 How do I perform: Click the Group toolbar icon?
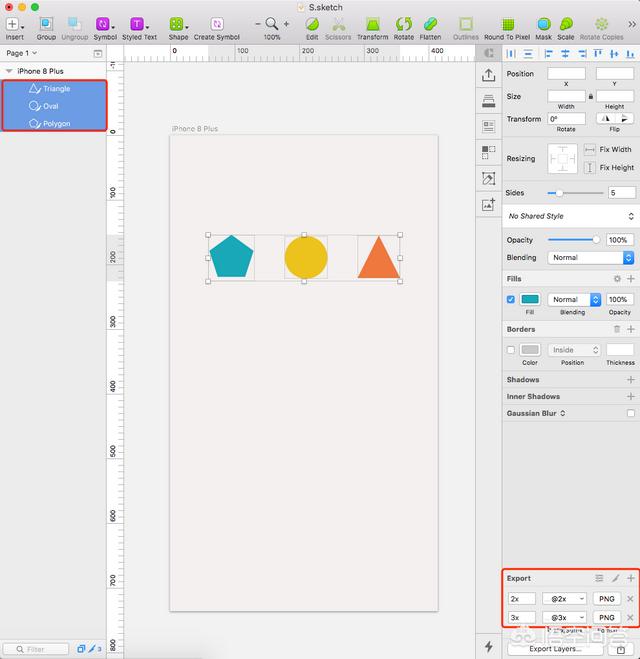[46, 24]
